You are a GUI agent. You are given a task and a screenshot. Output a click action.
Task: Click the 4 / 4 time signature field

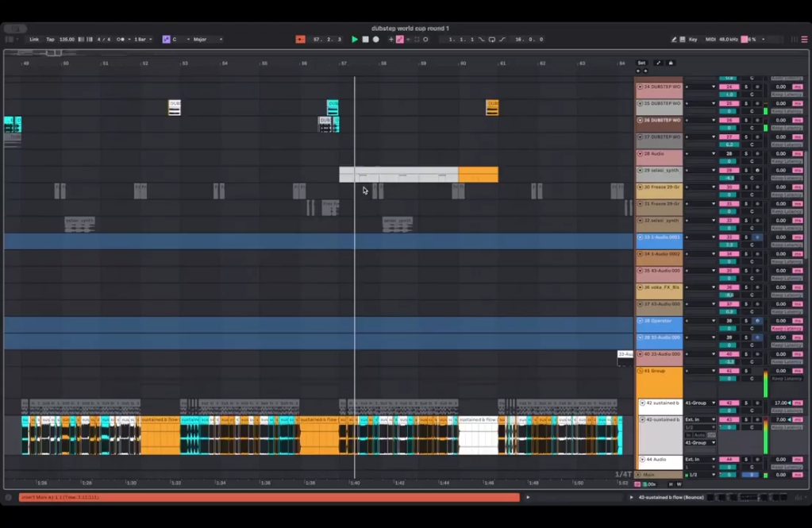[x=104, y=40]
